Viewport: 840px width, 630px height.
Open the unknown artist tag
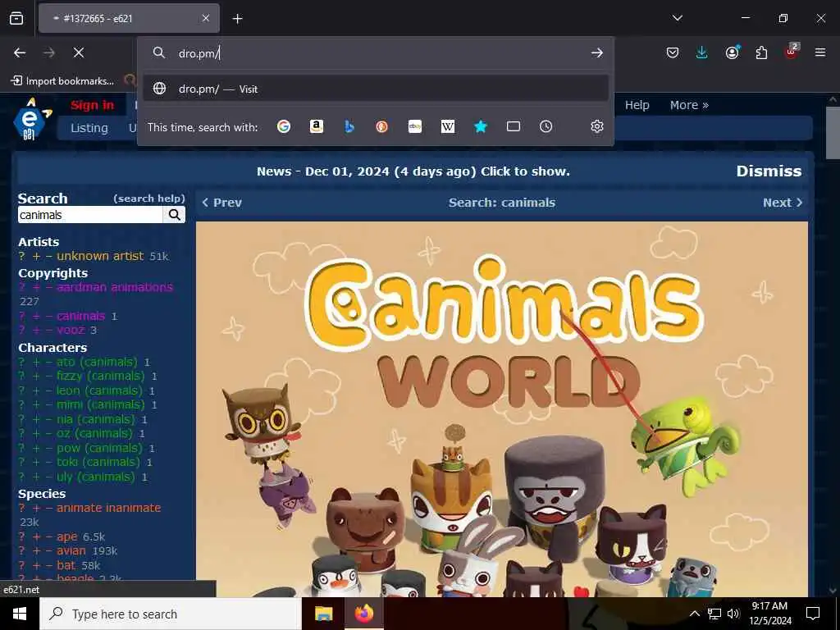pos(100,256)
